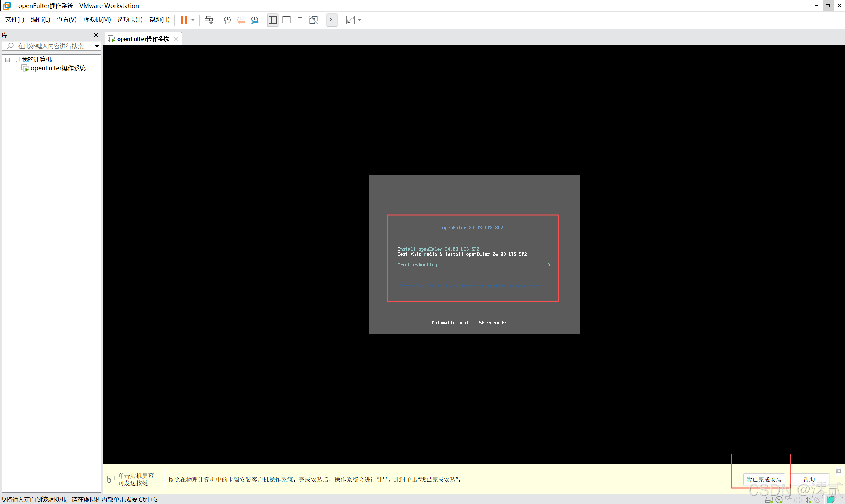This screenshot has width=845, height=504.
Task: Take a snapshot of the VM
Action: pos(227,20)
